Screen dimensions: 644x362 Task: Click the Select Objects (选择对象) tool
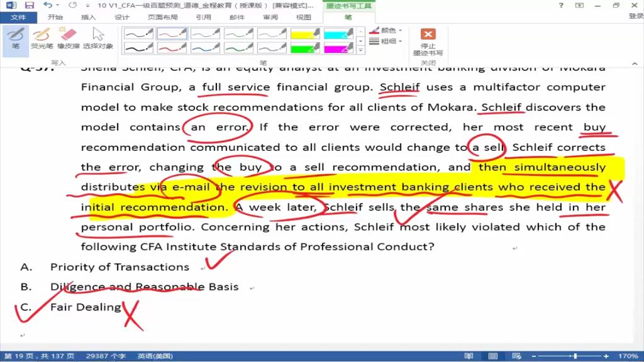coord(98,38)
